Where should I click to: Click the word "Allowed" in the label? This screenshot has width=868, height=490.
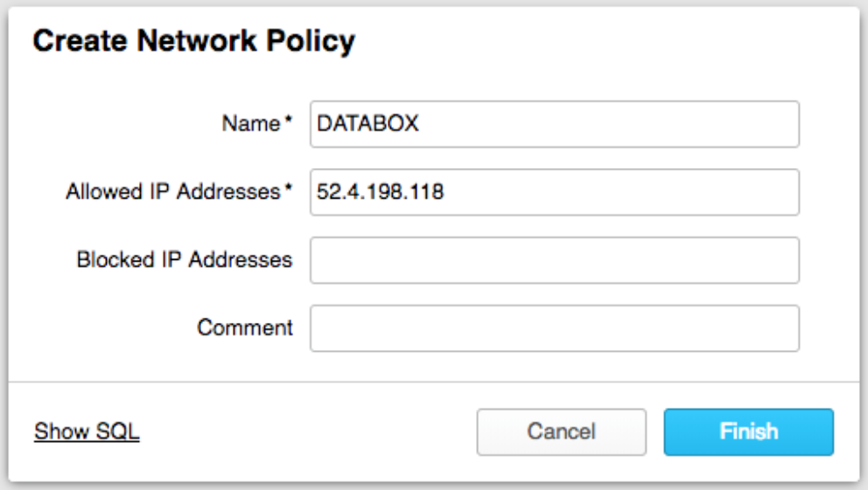(x=99, y=192)
